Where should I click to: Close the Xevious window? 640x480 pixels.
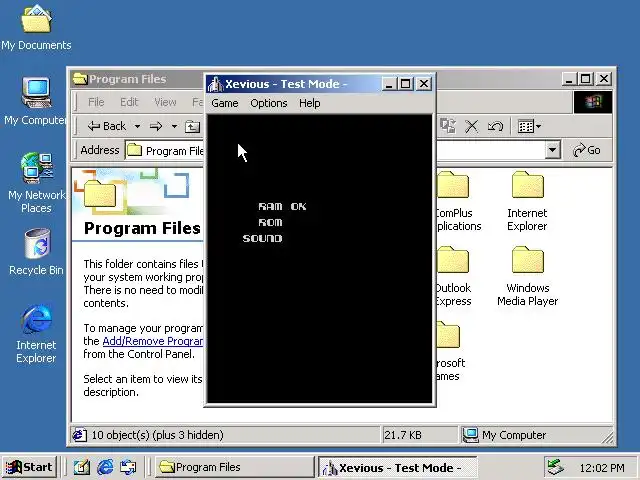pos(424,84)
